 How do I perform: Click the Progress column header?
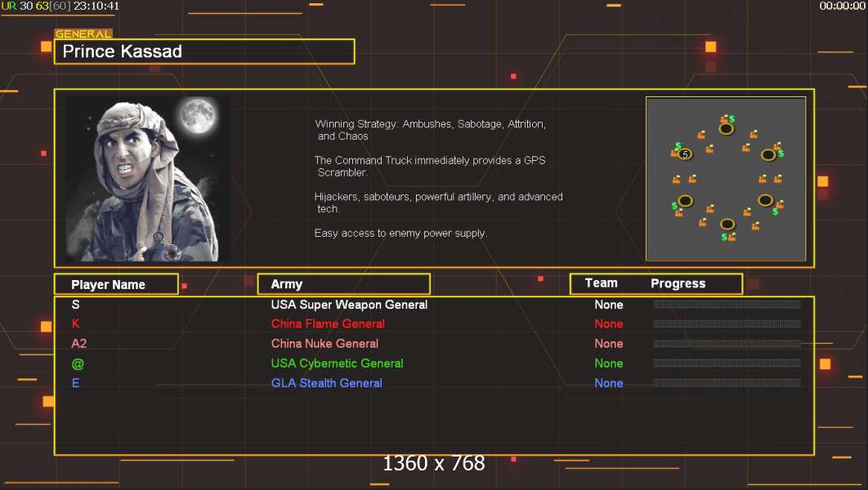click(x=678, y=283)
